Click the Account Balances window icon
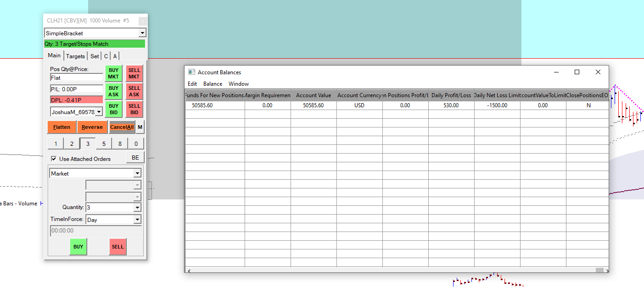Viewport: 644px width, 287px height. [192, 72]
